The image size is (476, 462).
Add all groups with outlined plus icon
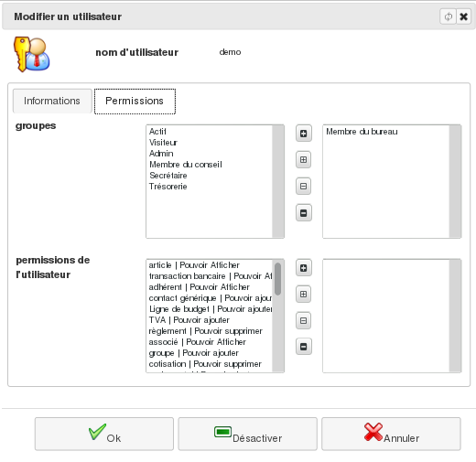pos(303,160)
